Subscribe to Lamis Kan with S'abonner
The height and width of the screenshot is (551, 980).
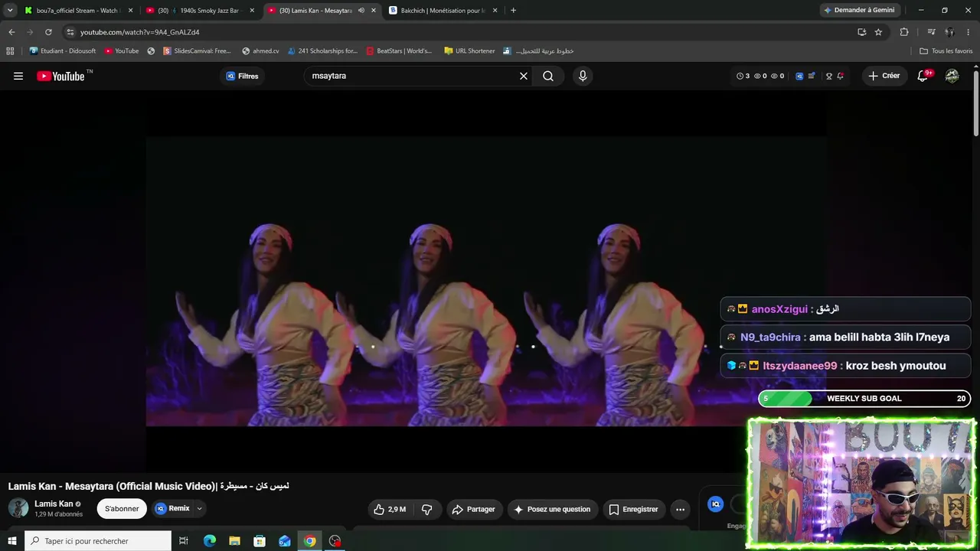pos(122,509)
